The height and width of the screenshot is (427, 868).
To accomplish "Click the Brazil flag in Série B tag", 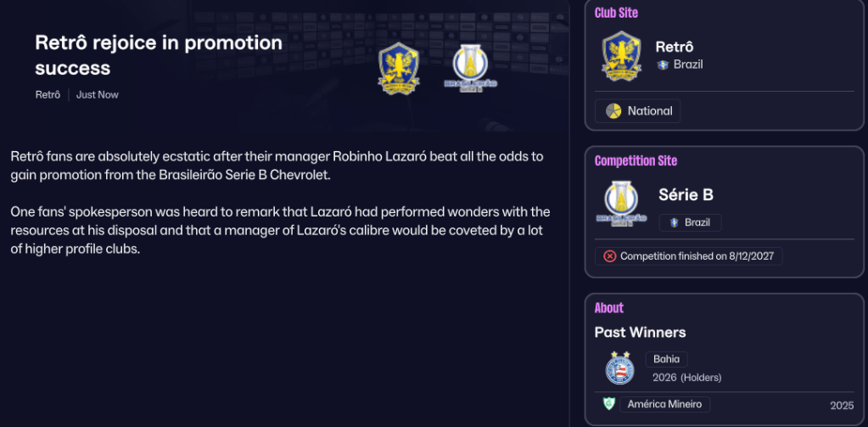I will click(x=675, y=222).
